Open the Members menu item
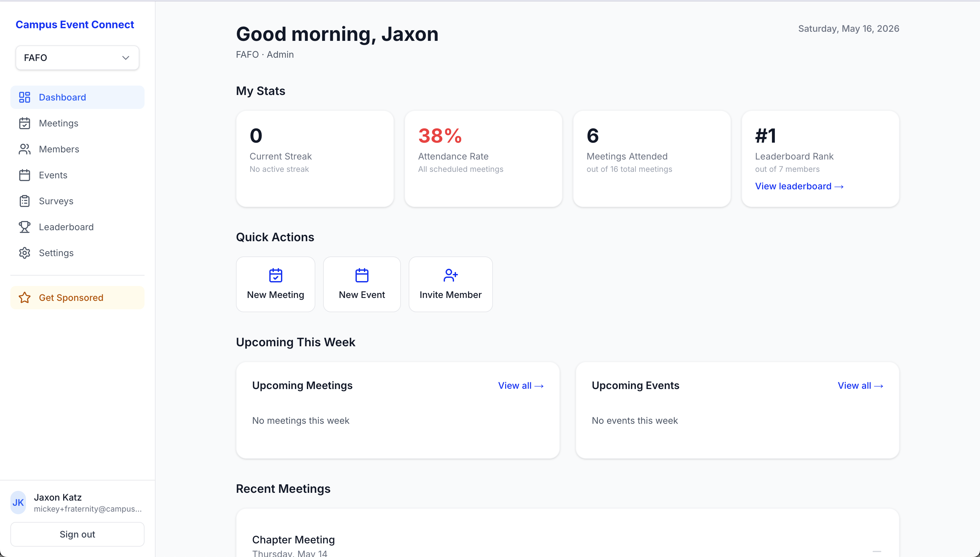This screenshot has width=980, height=557. pos(77,149)
